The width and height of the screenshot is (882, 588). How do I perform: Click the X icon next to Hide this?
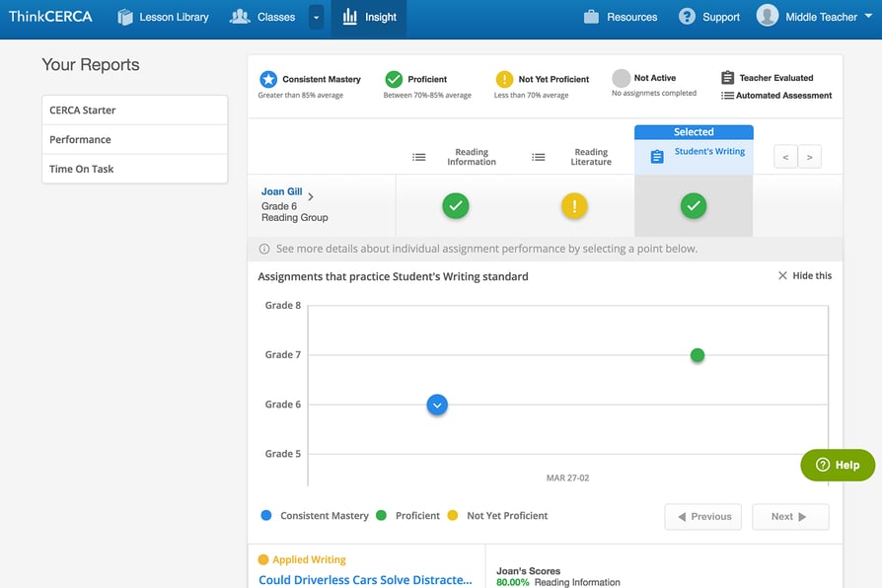pos(782,275)
